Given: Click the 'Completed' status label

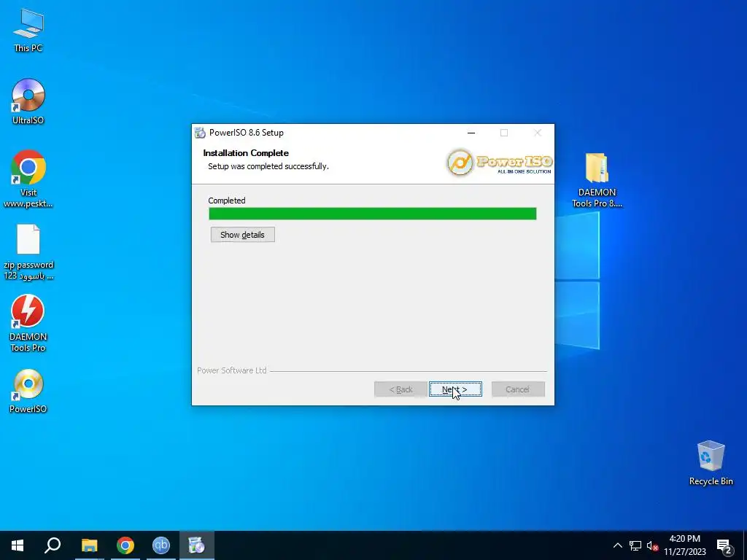Looking at the screenshot, I should coord(227,201).
